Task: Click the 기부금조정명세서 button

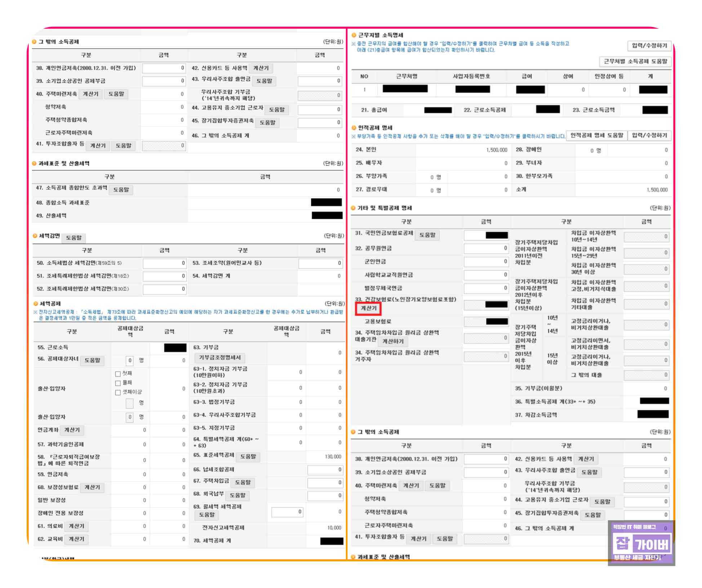Action: [220, 358]
